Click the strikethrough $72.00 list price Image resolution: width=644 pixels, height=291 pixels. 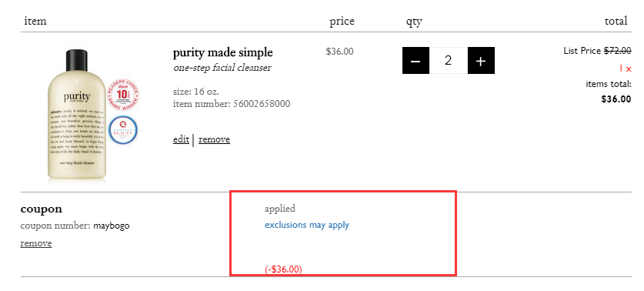[x=617, y=51]
